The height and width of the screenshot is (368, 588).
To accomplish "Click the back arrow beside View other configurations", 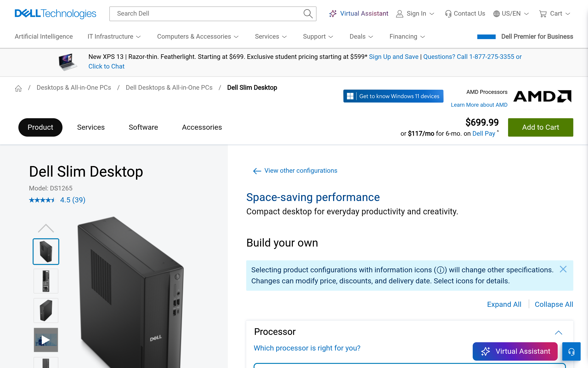I will [x=257, y=171].
